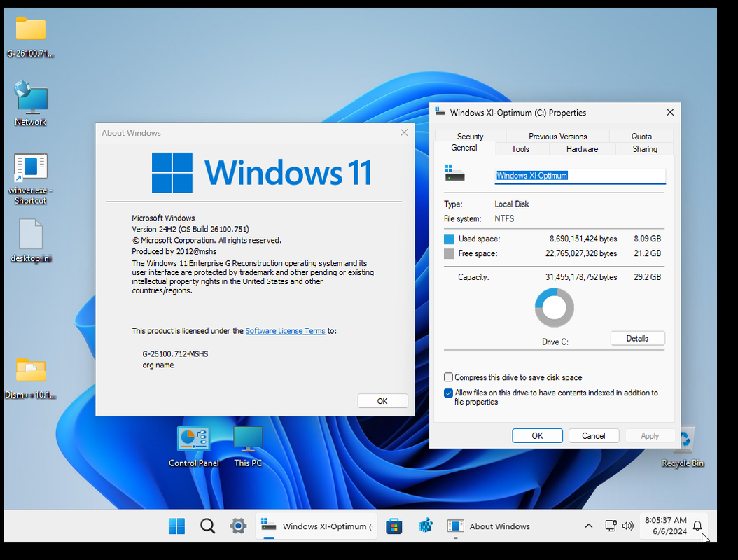This screenshot has width=738, height=560.
Task: Click the 'NTFS' file system value
Action: coord(504,218)
